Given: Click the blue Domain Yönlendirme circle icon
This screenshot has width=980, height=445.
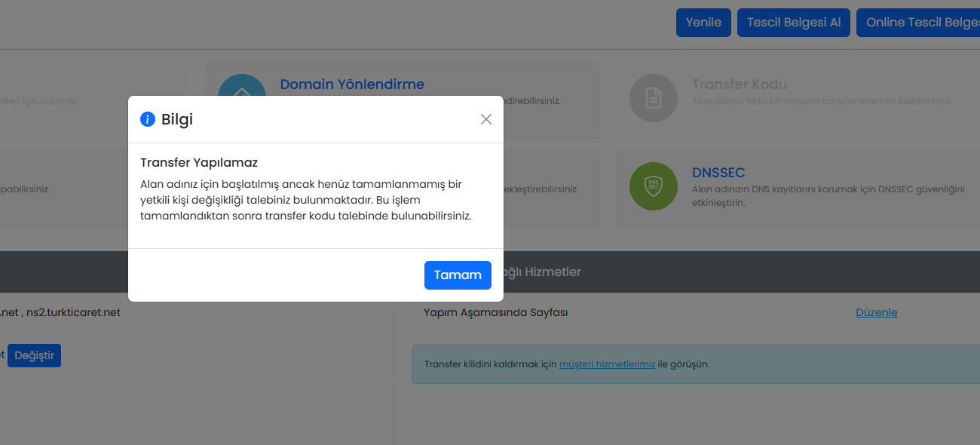Looking at the screenshot, I should [x=242, y=85].
